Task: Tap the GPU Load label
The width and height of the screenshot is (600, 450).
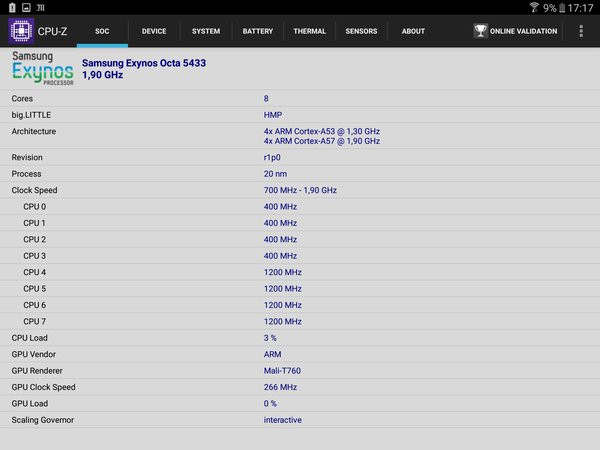Action: pyautogui.click(x=30, y=404)
